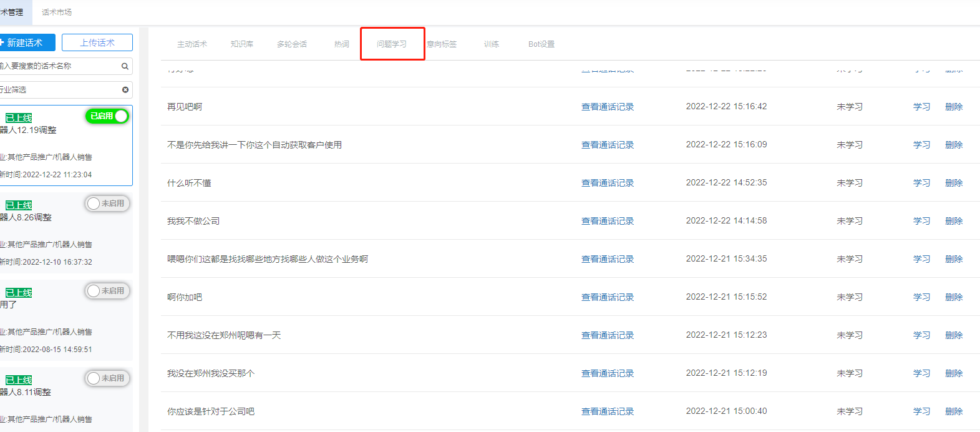Enable the 未启用 toggle for script updated 2022-08-15
The height and width of the screenshot is (432, 980).
pos(107,291)
